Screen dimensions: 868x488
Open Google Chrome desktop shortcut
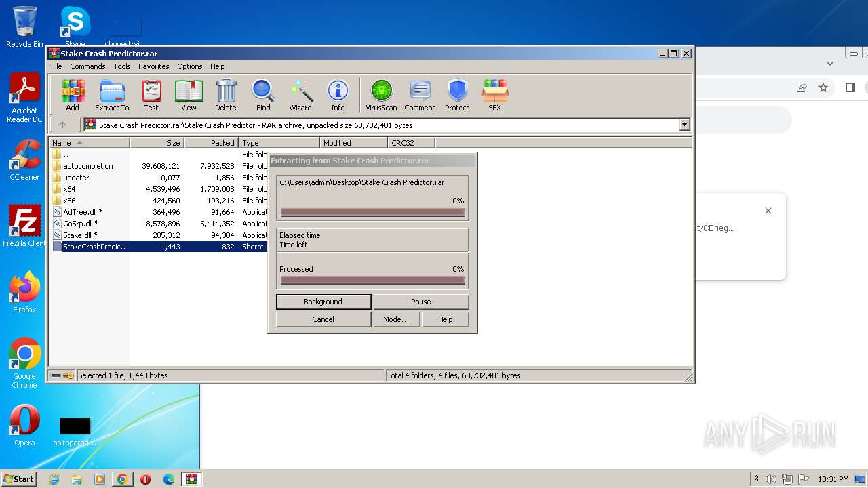pyautogui.click(x=24, y=363)
